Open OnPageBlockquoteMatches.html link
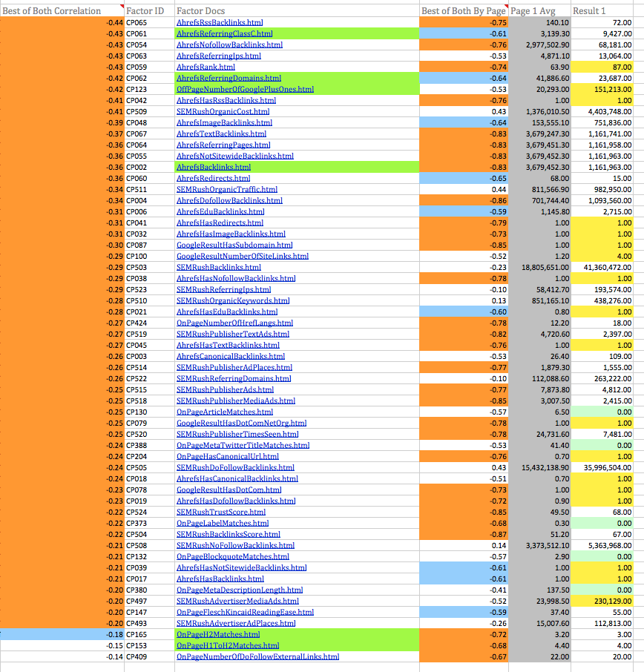The image size is (644, 672). coord(233,558)
